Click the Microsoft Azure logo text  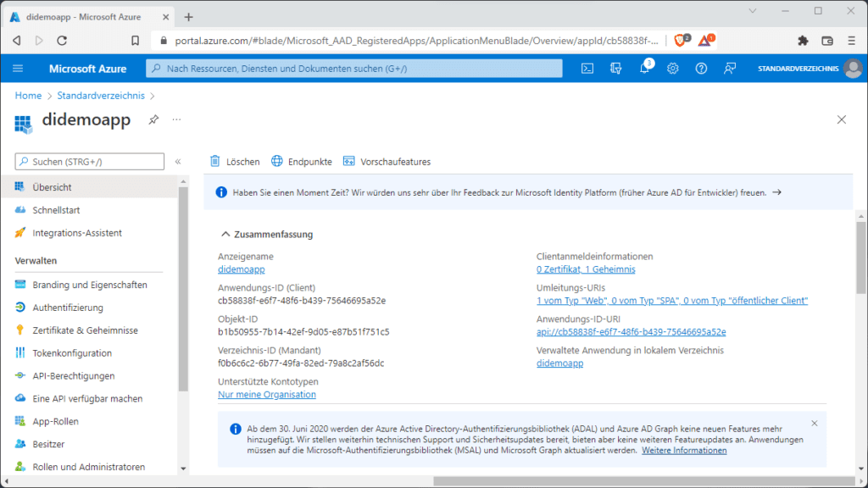(x=87, y=69)
